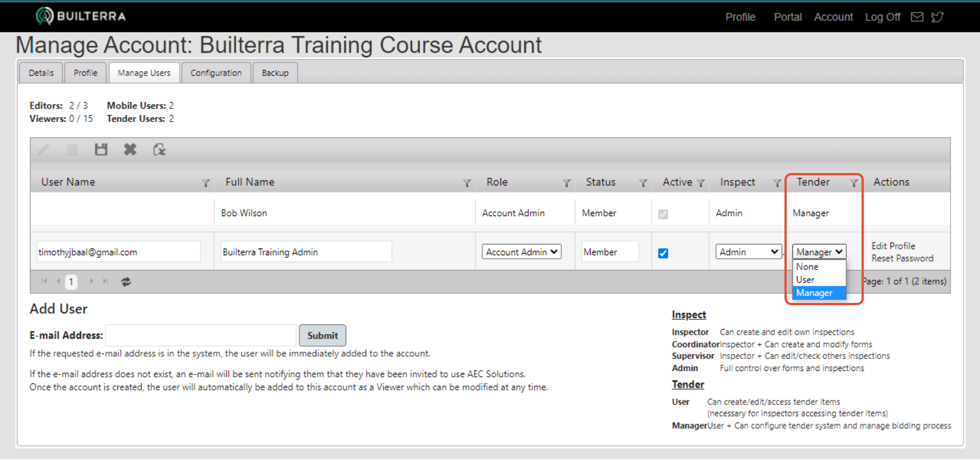Click the Builterra Training Admin full name field

click(x=306, y=252)
